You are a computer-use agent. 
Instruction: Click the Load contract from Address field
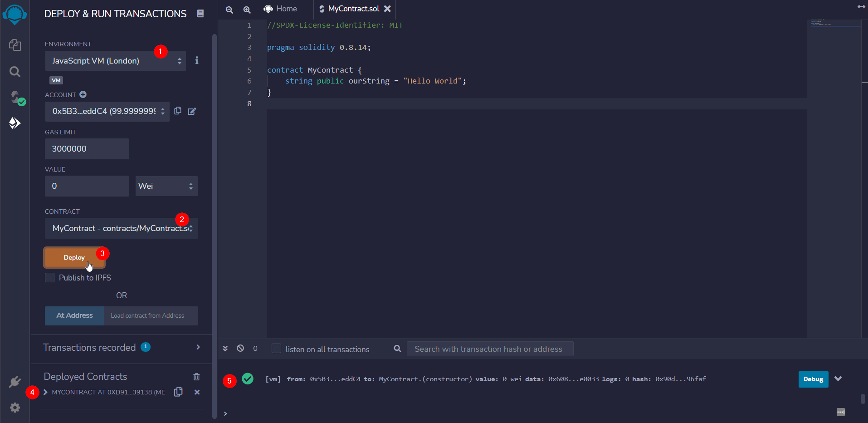click(x=151, y=315)
